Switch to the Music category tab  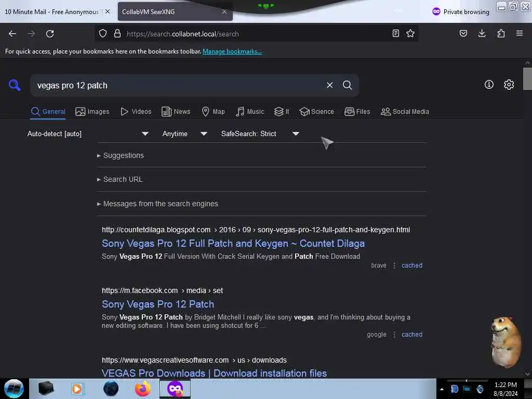pyautogui.click(x=250, y=112)
